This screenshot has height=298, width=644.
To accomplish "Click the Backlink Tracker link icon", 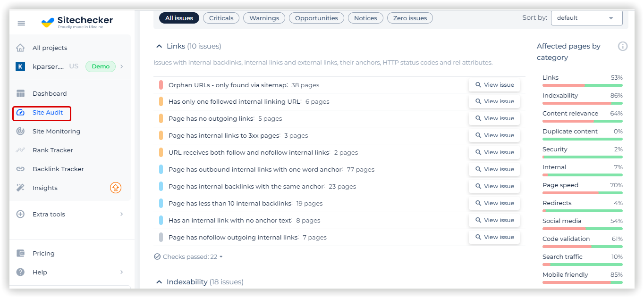I will (x=20, y=169).
